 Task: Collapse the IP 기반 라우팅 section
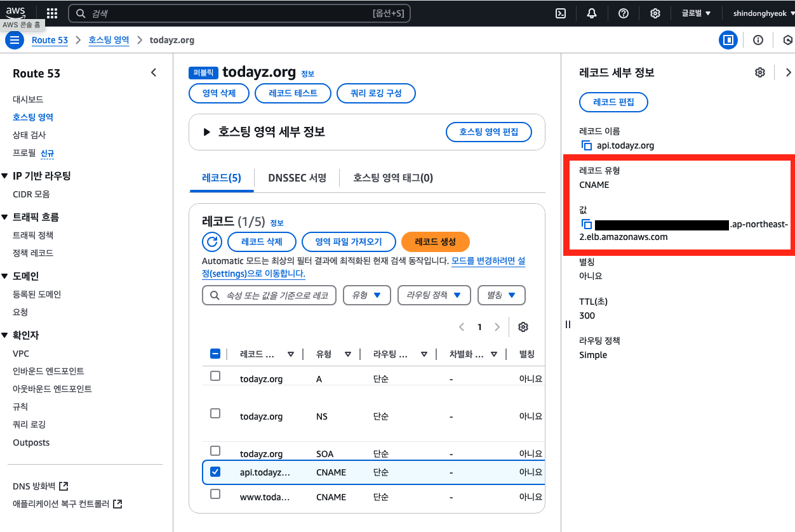coord(4,176)
